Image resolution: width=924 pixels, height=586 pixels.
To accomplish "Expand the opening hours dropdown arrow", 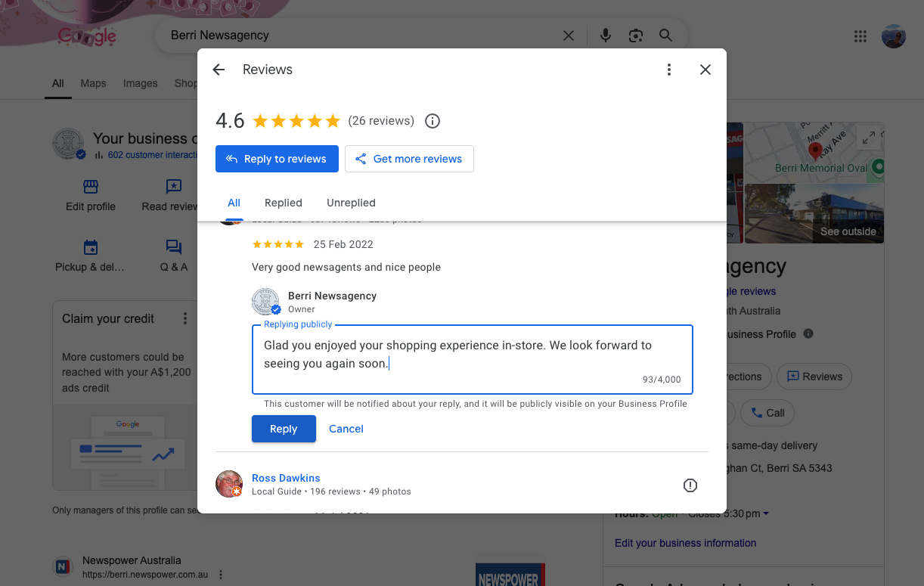I will tap(766, 514).
